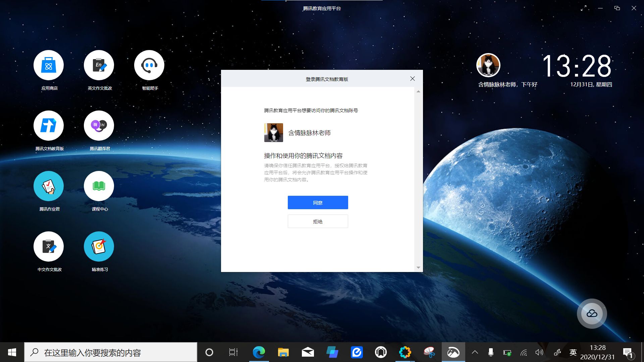Open the 智能助手 smart assistant
The width and height of the screenshot is (644, 362).
(x=149, y=65)
